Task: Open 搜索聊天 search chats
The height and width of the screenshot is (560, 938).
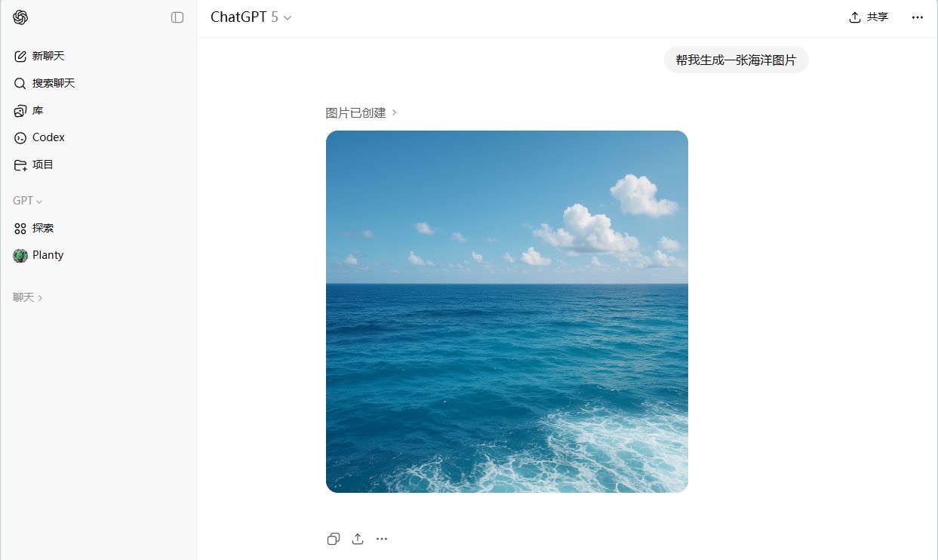Action: click(98, 83)
